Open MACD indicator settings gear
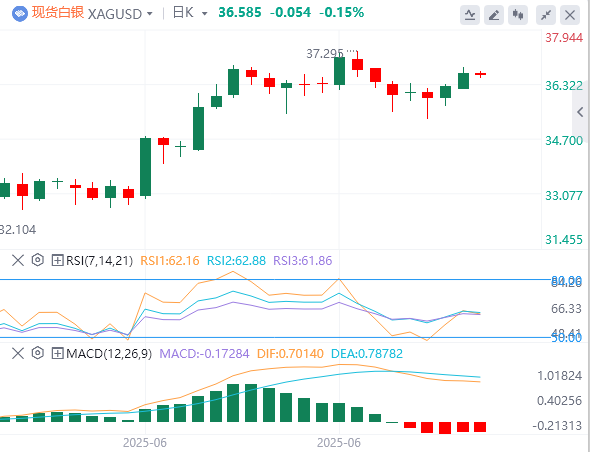 tap(38, 353)
